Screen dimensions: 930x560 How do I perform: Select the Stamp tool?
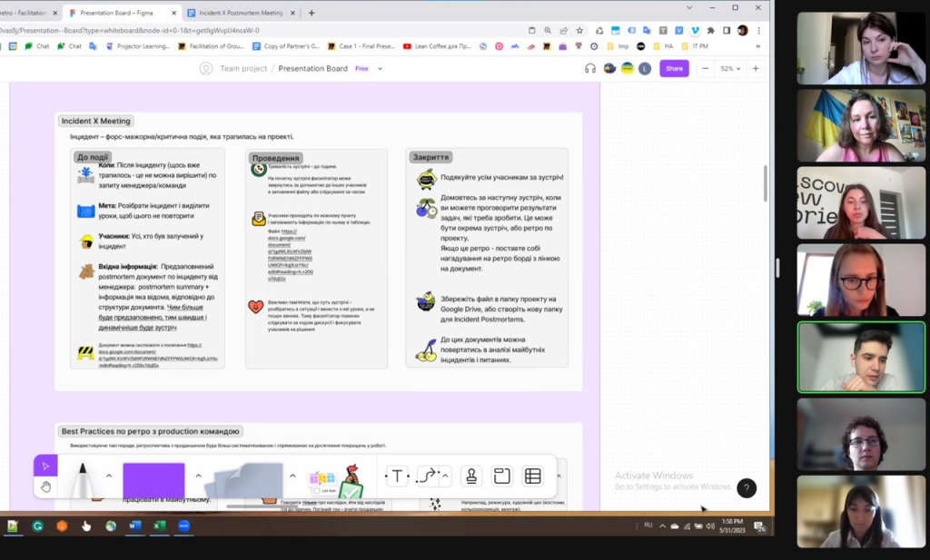tap(471, 476)
